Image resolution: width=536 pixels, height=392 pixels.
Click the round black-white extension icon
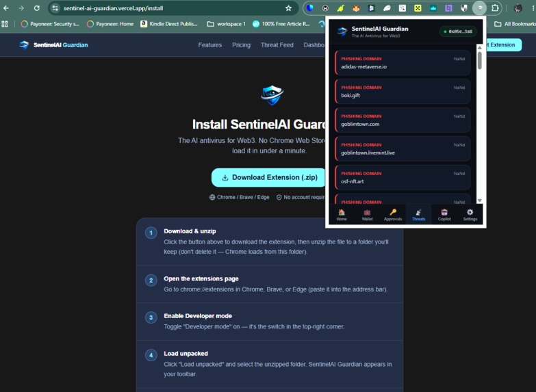325,8
